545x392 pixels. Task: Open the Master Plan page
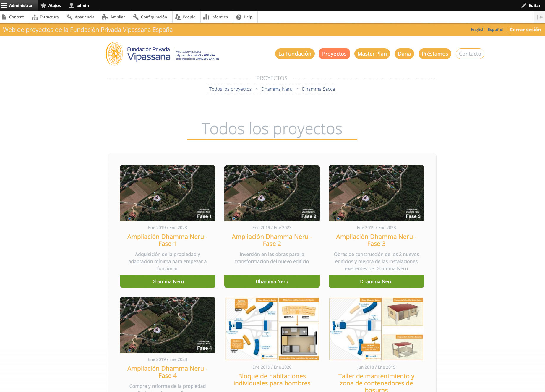pos(372,54)
